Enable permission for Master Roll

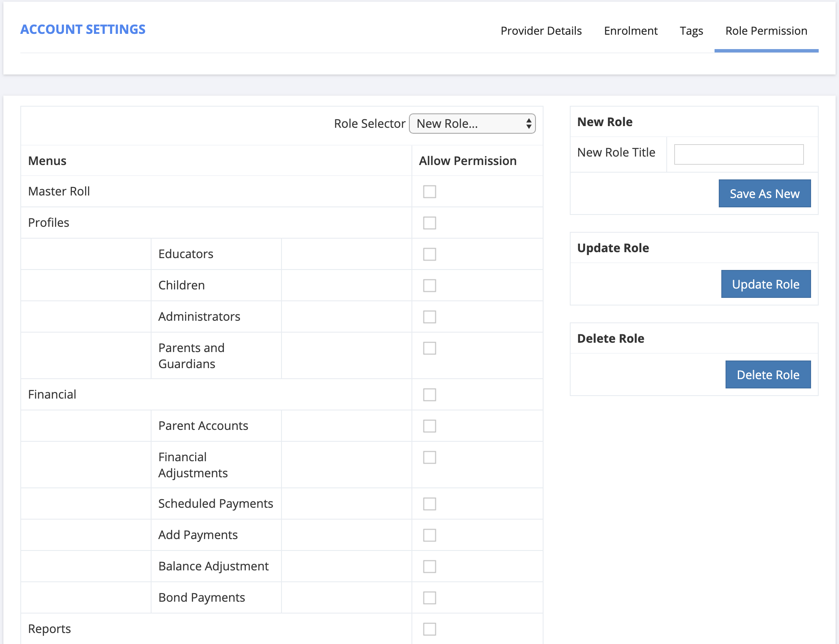pos(429,192)
